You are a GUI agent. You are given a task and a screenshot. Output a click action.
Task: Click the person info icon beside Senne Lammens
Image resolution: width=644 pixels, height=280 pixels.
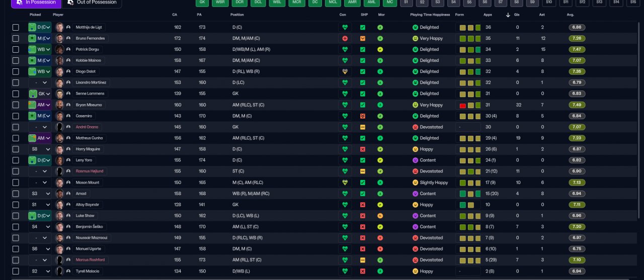[x=68, y=94]
